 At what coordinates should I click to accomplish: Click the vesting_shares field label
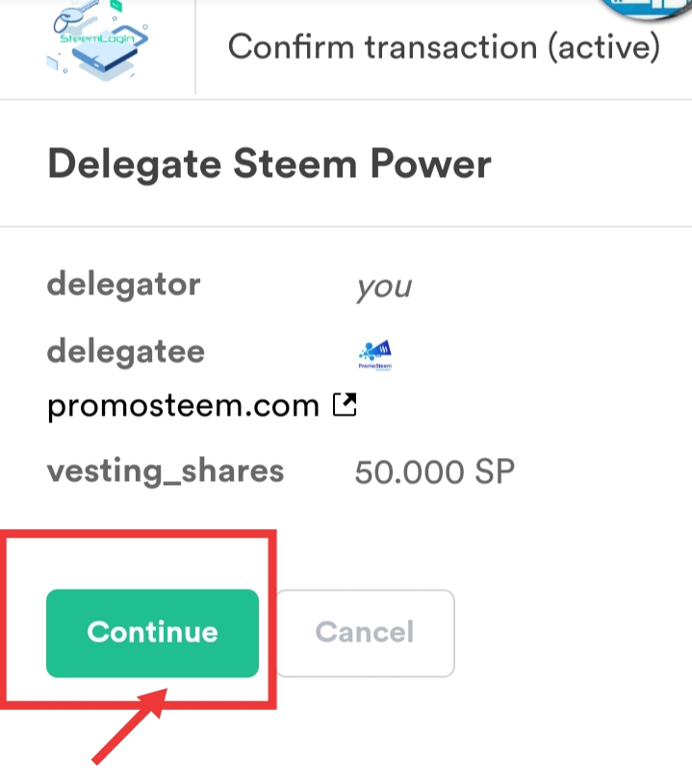pos(166,471)
